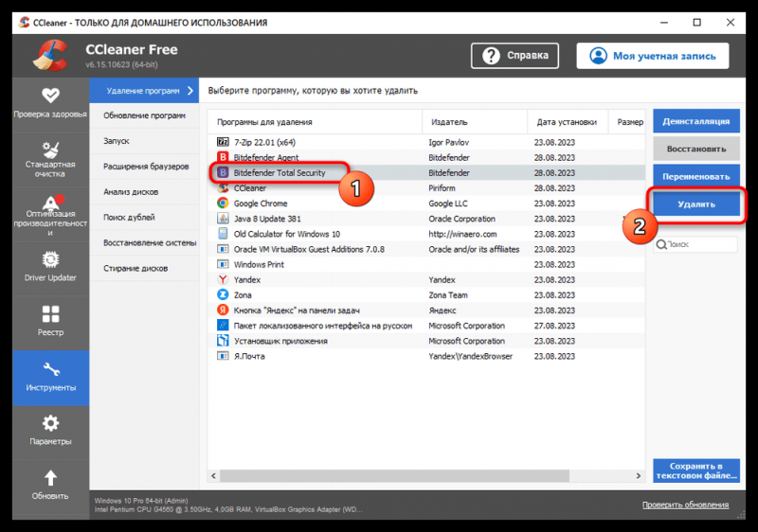
Task: Click the Удалить button
Action: point(696,204)
